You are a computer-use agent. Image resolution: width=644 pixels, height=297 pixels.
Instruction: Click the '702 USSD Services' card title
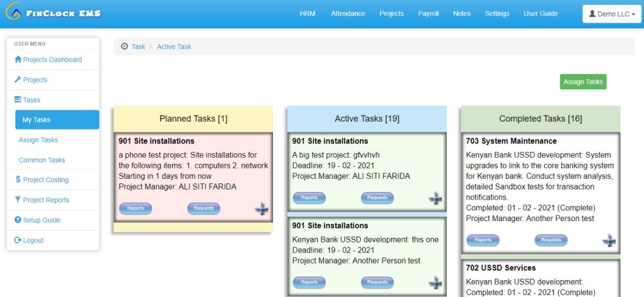(501, 268)
